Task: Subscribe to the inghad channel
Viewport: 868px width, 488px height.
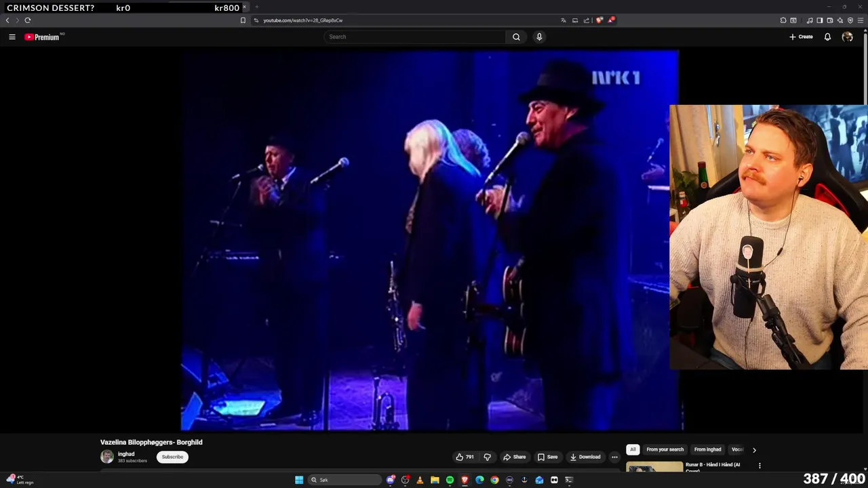Action: point(172,457)
